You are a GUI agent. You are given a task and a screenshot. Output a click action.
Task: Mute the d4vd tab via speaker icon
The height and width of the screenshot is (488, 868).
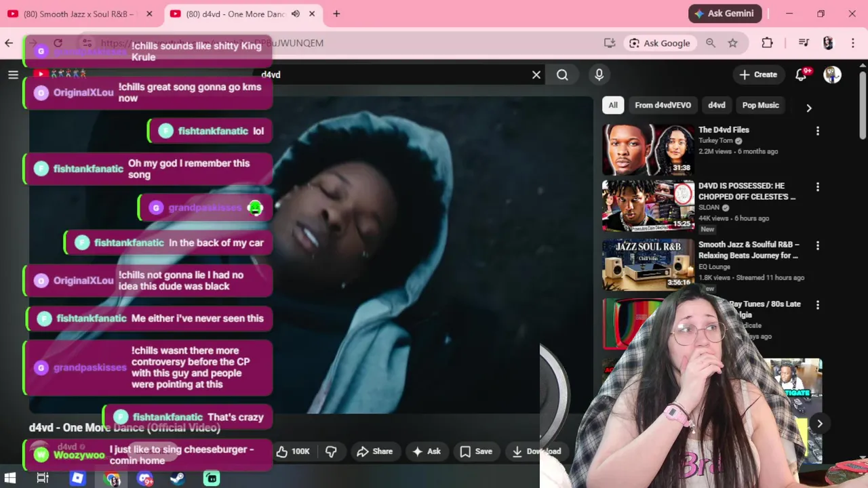click(x=296, y=14)
